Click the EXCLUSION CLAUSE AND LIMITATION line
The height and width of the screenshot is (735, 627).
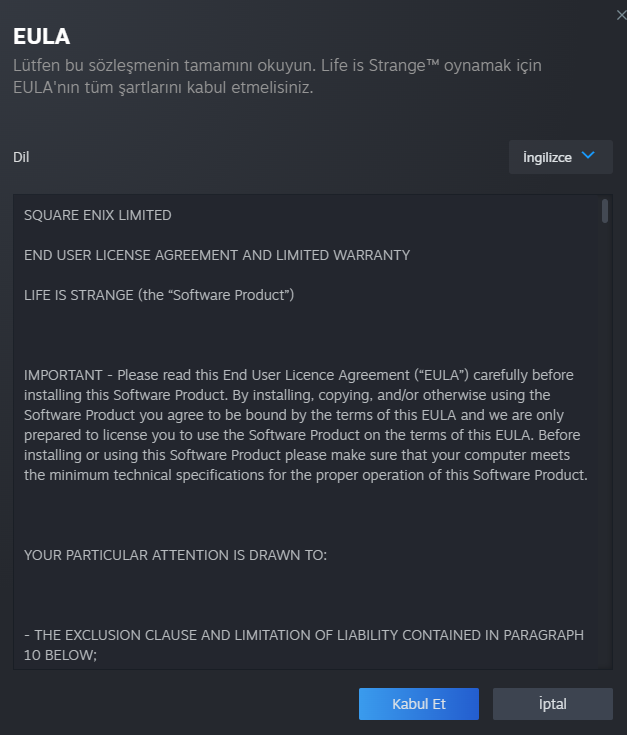tap(304, 635)
